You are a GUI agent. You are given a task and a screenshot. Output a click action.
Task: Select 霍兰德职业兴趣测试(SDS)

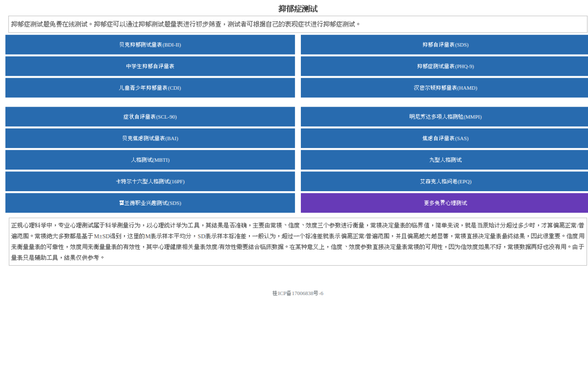point(150,203)
